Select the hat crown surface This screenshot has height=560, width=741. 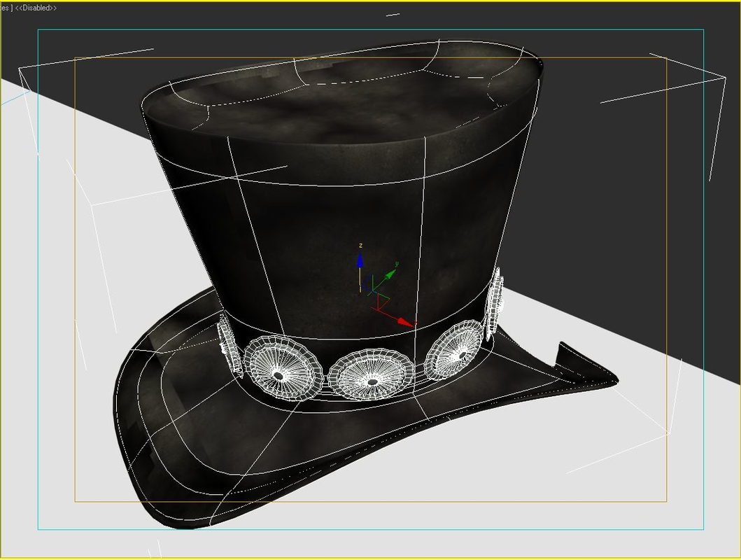(x=315, y=210)
